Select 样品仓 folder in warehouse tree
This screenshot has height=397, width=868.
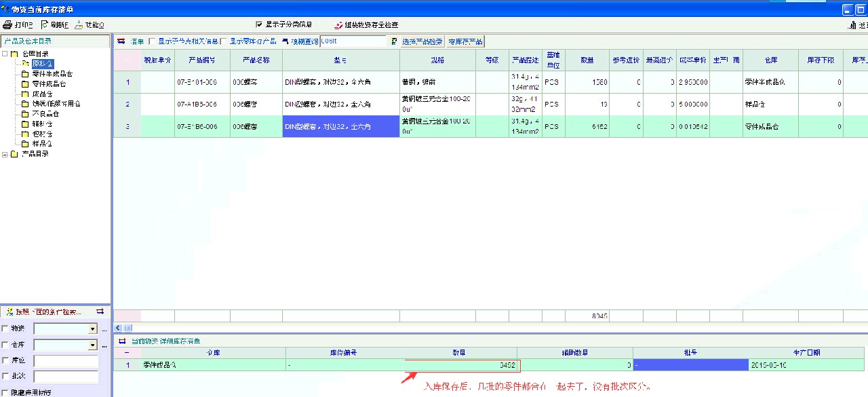click(41, 144)
